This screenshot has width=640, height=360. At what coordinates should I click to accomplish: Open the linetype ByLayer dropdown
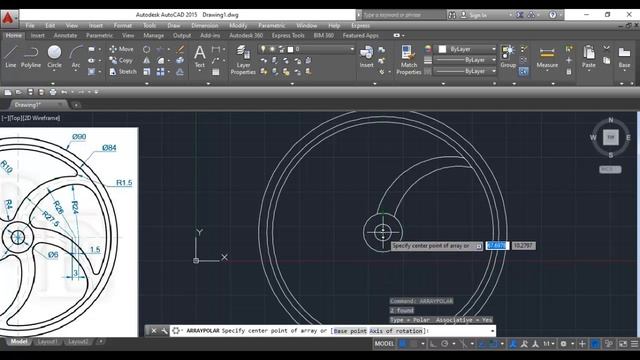point(493,71)
